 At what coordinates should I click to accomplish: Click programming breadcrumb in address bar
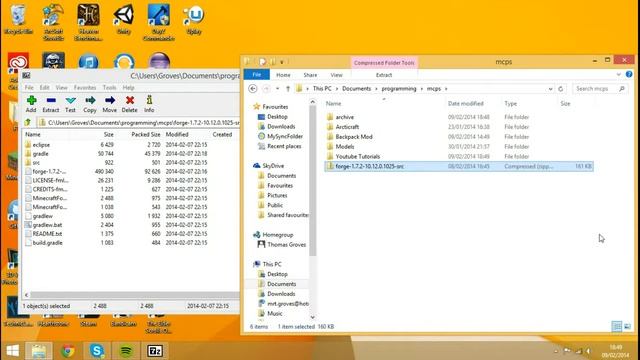[399, 89]
